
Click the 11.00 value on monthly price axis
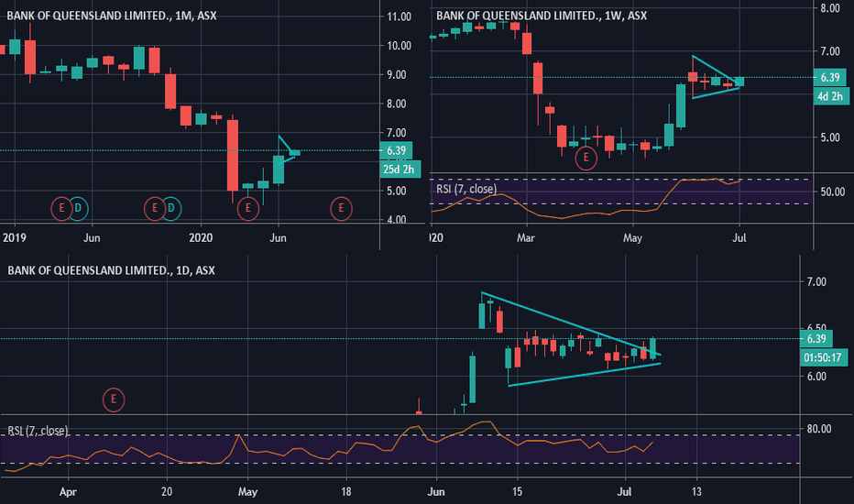click(400, 16)
